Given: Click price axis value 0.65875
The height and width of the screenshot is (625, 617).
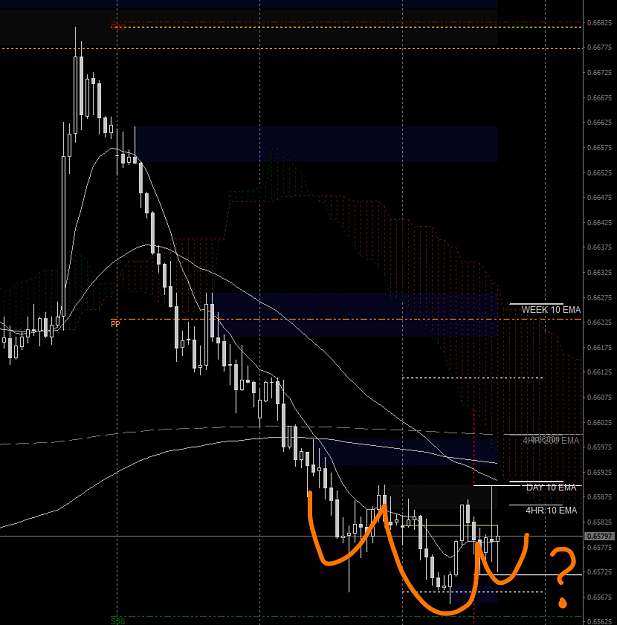Looking at the screenshot, I should [599, 497].
